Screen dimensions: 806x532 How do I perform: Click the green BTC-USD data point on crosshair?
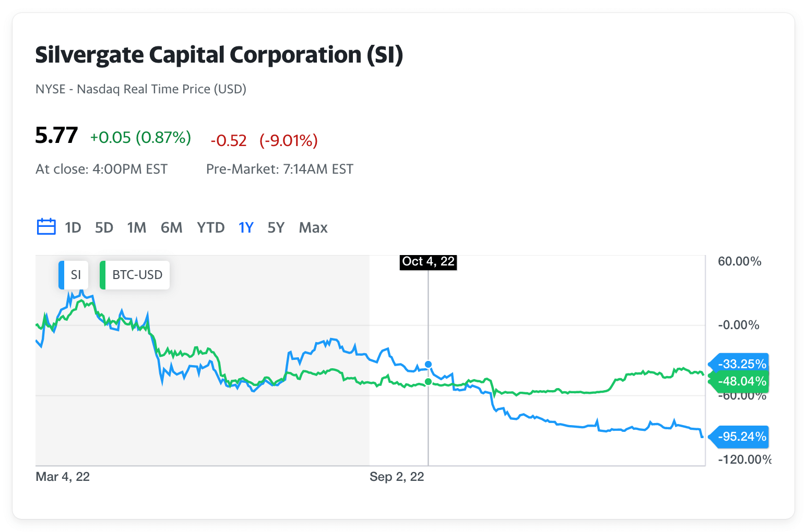pos(428,382)
